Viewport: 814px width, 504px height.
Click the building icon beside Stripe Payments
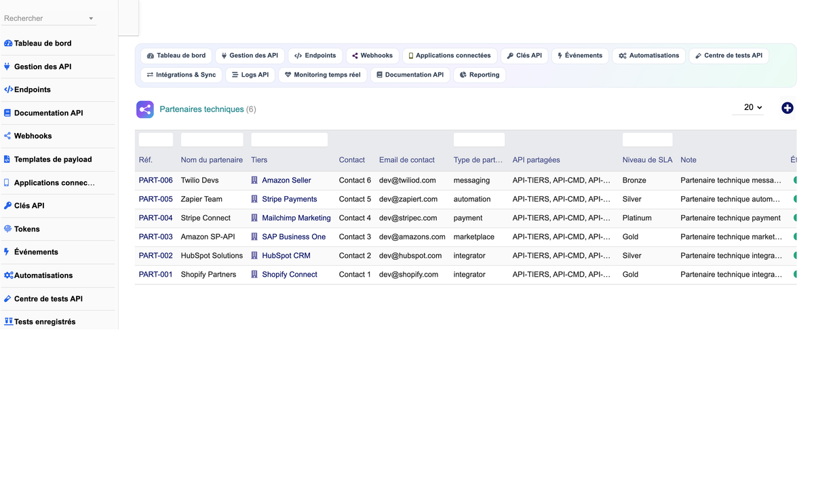pos(254,199)
